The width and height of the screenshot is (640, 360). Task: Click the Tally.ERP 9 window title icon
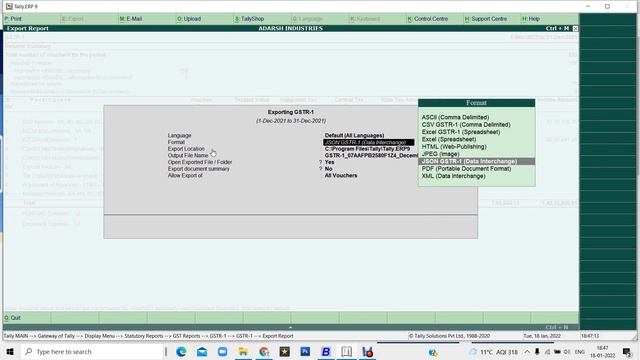coord(9,7)
